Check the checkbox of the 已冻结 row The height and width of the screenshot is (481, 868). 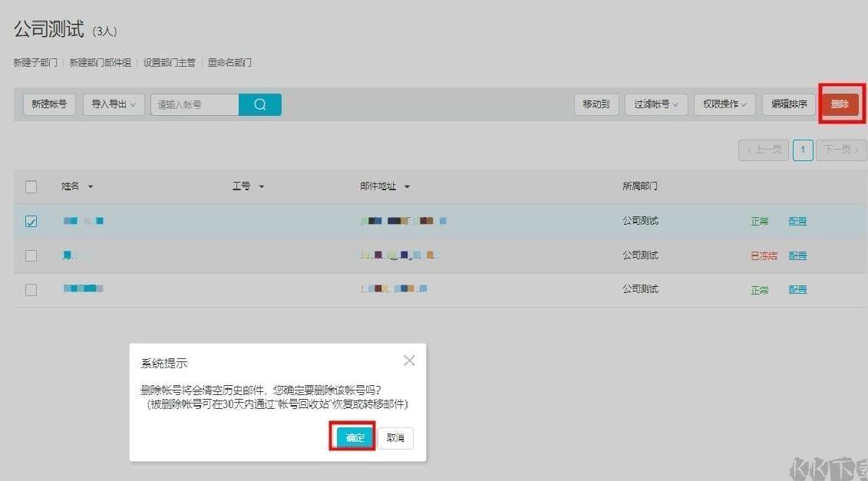(31, 255)
